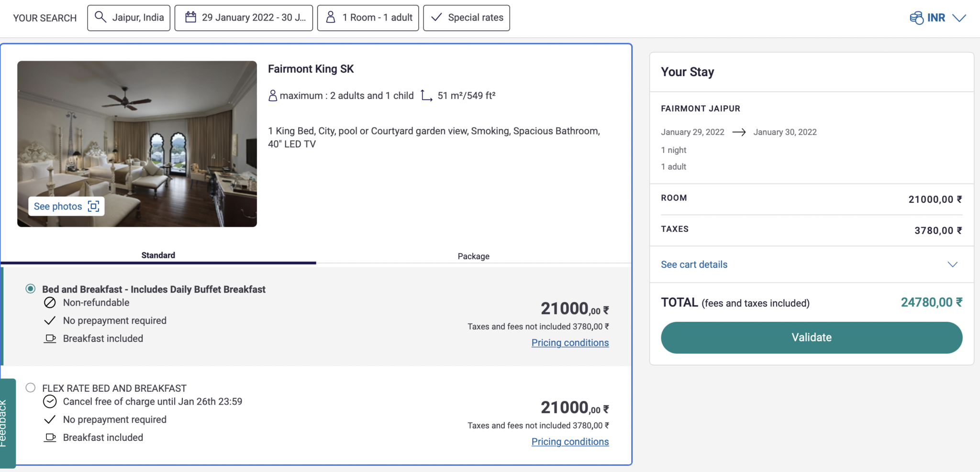Click the person icon in the occupancy field
The image size is (980, 472).
pos(329,17)
